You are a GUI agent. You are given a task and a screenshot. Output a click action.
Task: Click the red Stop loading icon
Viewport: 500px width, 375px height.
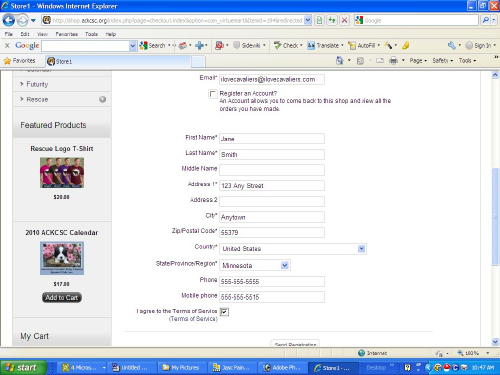(344, 20)
